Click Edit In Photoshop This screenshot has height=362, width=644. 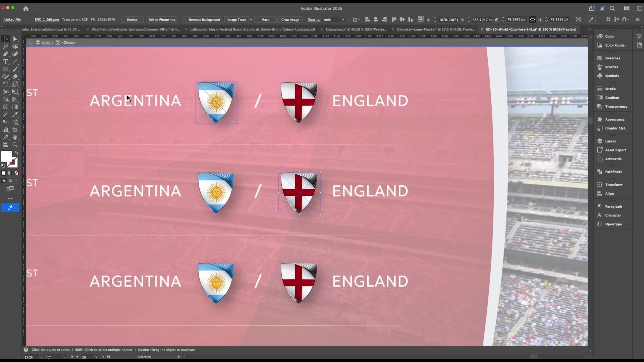coord(162,19)
